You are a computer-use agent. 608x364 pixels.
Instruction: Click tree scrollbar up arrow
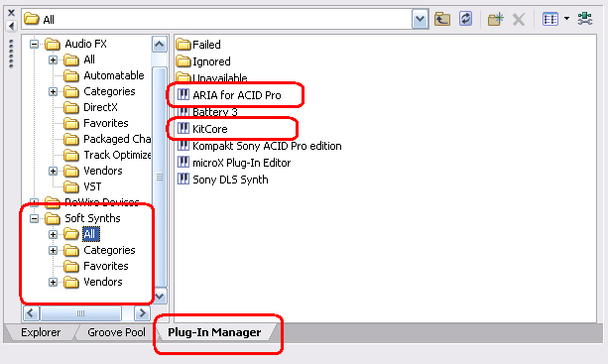pos(160,45)
